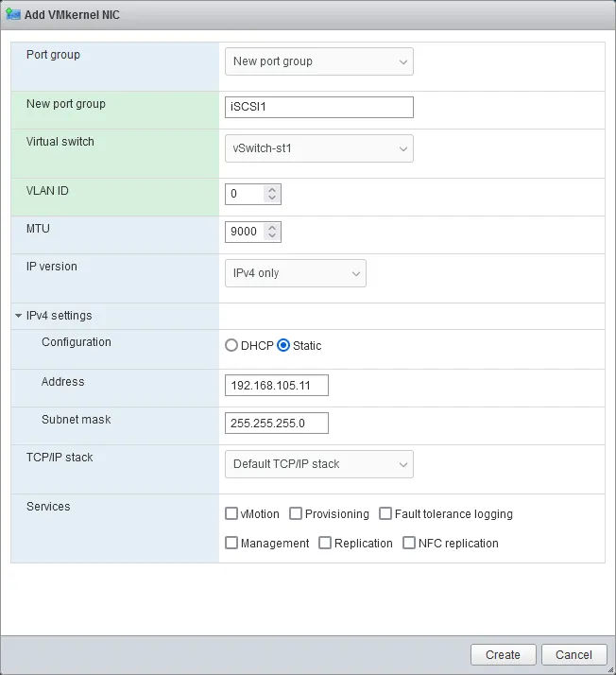Collapse the IPv4 settings section
The height and width of the screenshot is (675, 616).
point(19,316)
